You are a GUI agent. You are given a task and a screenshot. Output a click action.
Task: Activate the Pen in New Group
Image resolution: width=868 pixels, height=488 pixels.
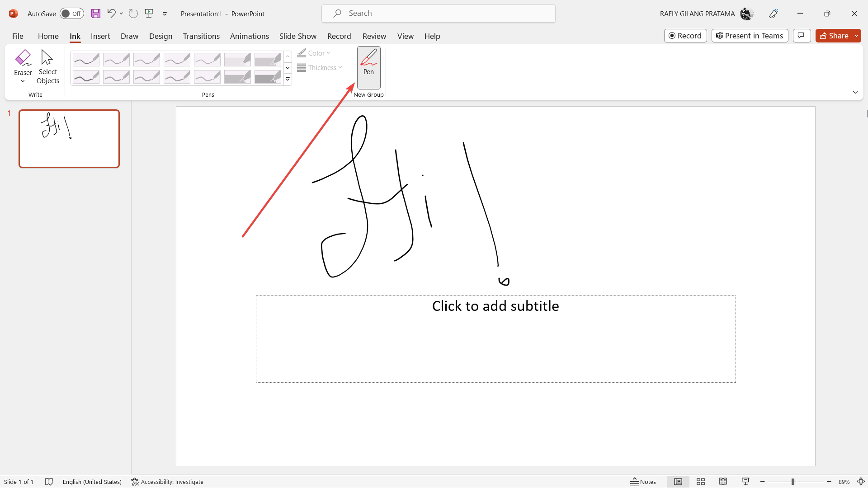pyautogui.click(x=368, y=67)
